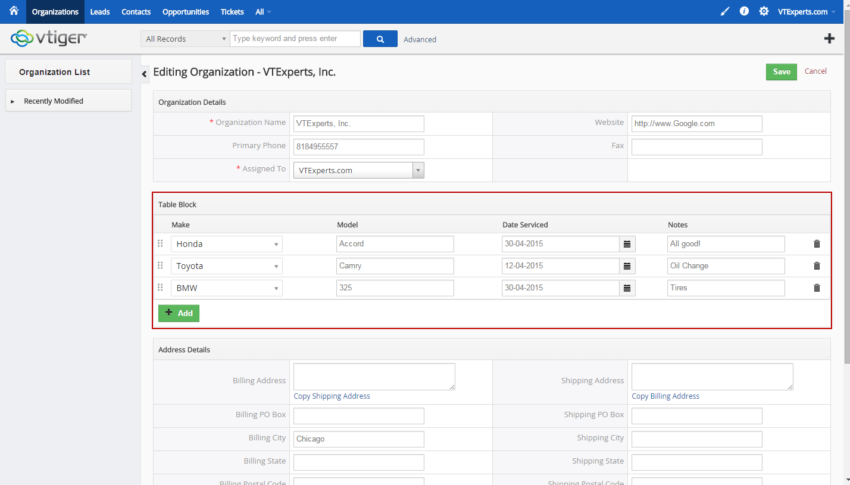The width and height of the screenshot is (850, 485).
Task: Open the calendar picker for BMW row
Action: [x=627, y=288]
